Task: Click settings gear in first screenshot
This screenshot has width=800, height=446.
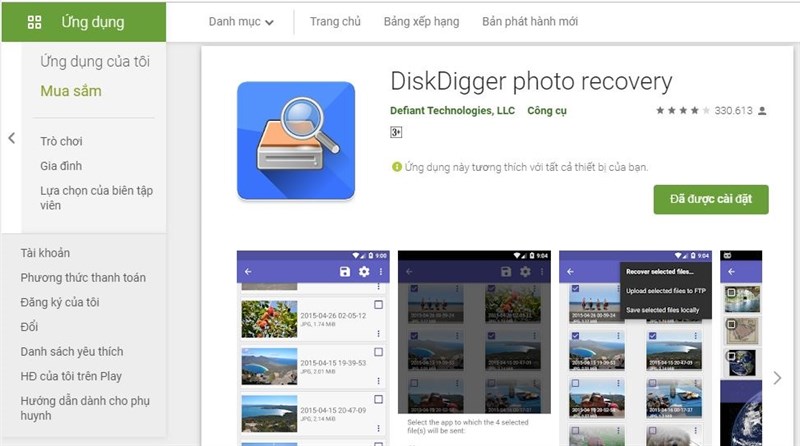Action: click(x=364, y=271)
